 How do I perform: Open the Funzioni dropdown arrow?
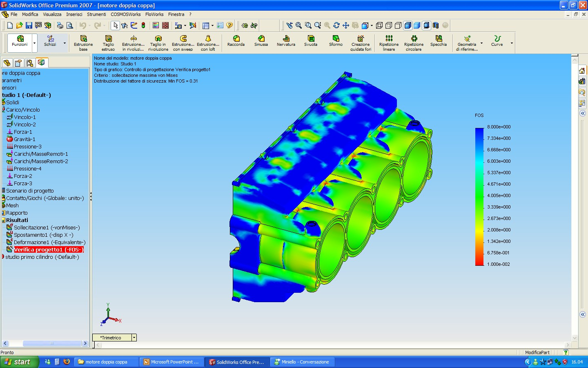[x=34, y=43]
